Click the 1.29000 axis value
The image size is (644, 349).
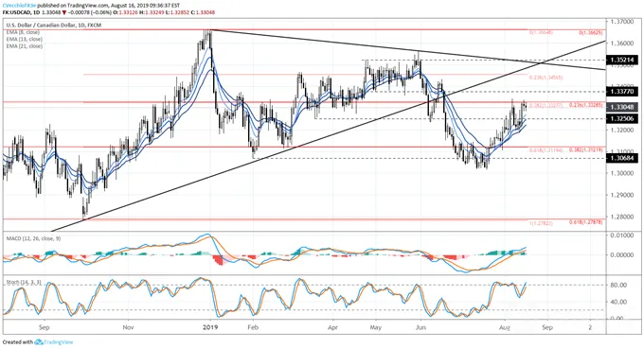click(622, 195)
